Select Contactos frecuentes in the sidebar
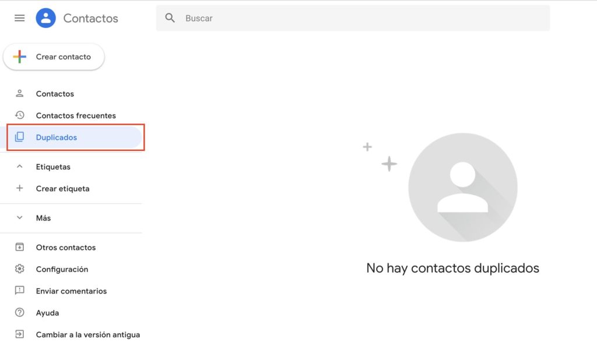Viewport: 597px width, 364px height. [x=76, y=115]
